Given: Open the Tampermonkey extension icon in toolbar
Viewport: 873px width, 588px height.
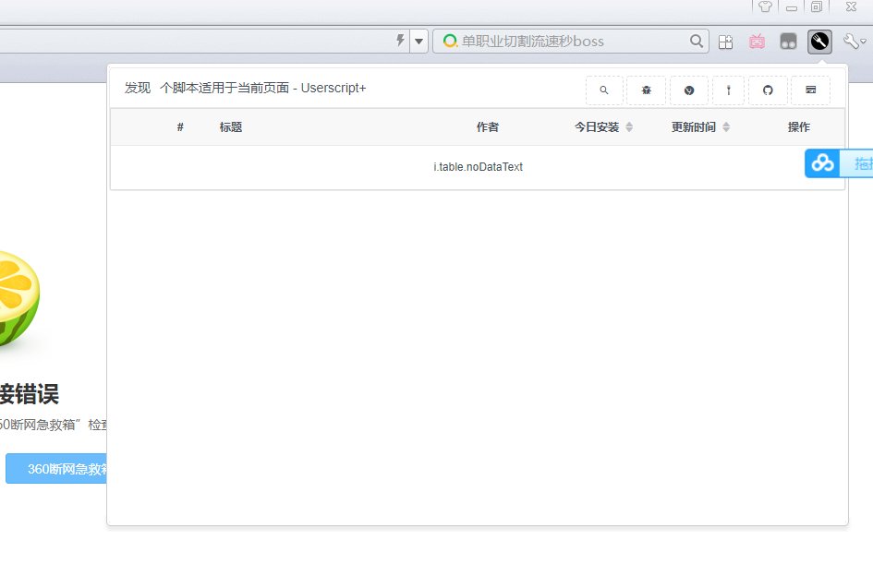Looking at the screenshot, I should (788, 42).
